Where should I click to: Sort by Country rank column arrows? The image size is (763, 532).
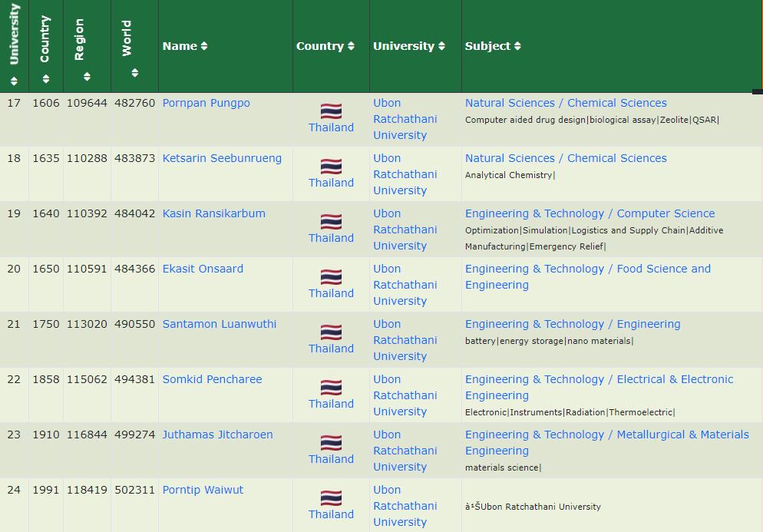click(x=46, y=78)
